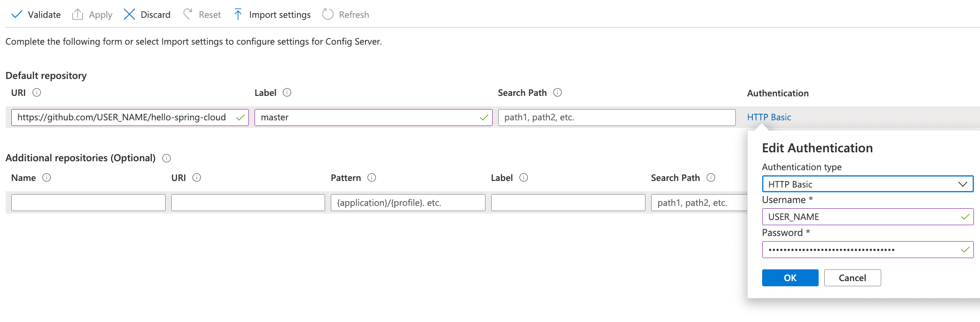Screen dimensions: 980x322
Task: Click the Discard X icon
Action: (x=129, y=15)
